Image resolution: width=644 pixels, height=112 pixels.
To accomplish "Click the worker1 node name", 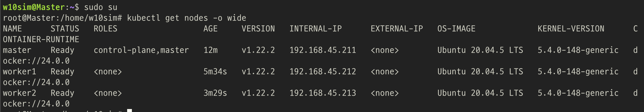I will pyautogui.click(x=19, y=71).
